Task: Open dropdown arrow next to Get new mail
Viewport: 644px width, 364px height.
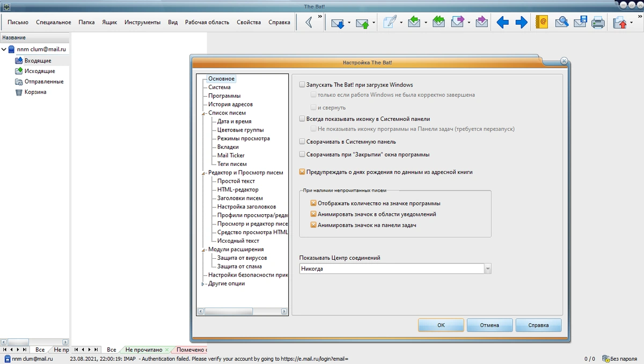Action: 349,23
